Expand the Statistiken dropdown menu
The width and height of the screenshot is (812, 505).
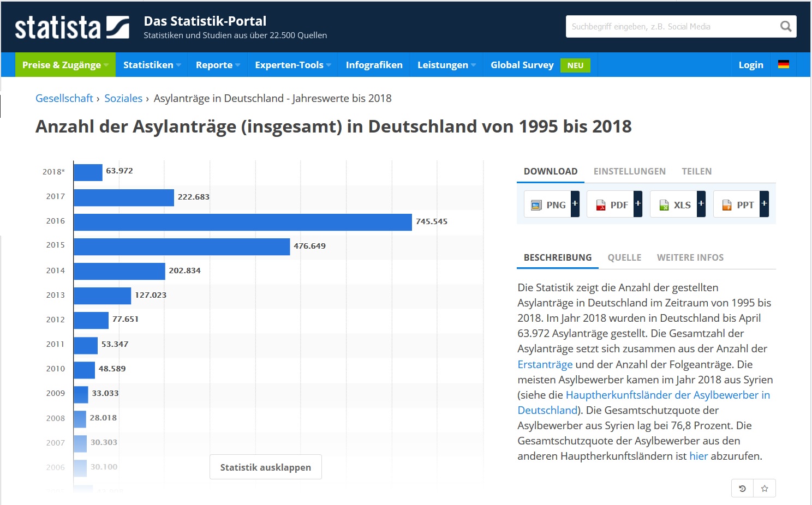[152, 65]
